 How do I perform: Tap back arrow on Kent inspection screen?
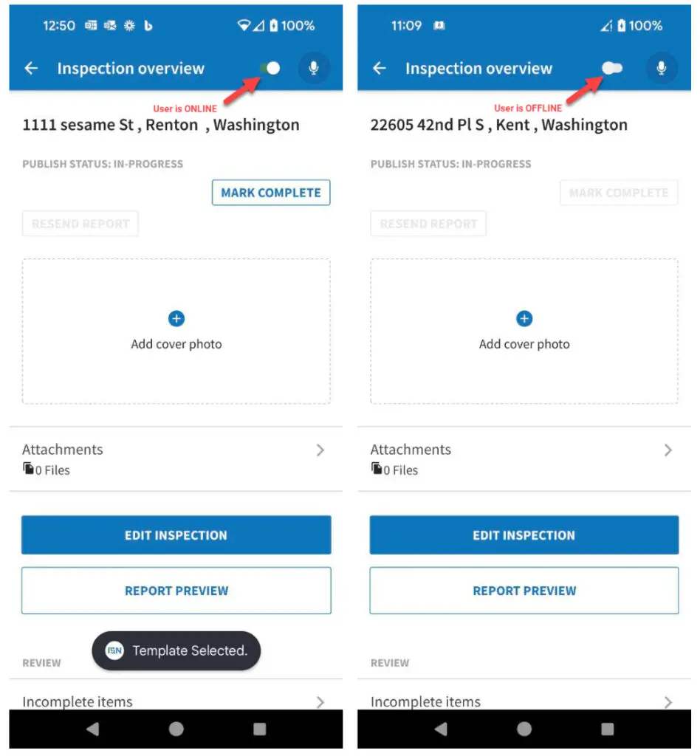click(380, 69)
